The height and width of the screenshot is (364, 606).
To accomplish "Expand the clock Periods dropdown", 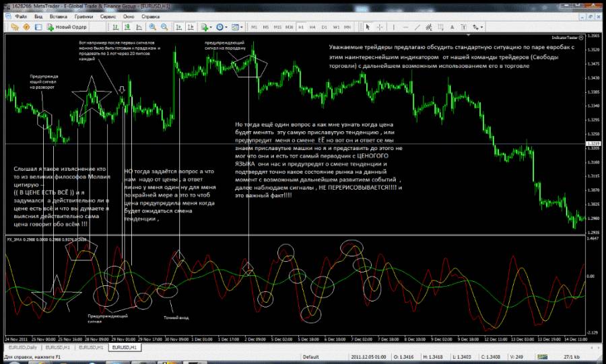I will 222,27.
